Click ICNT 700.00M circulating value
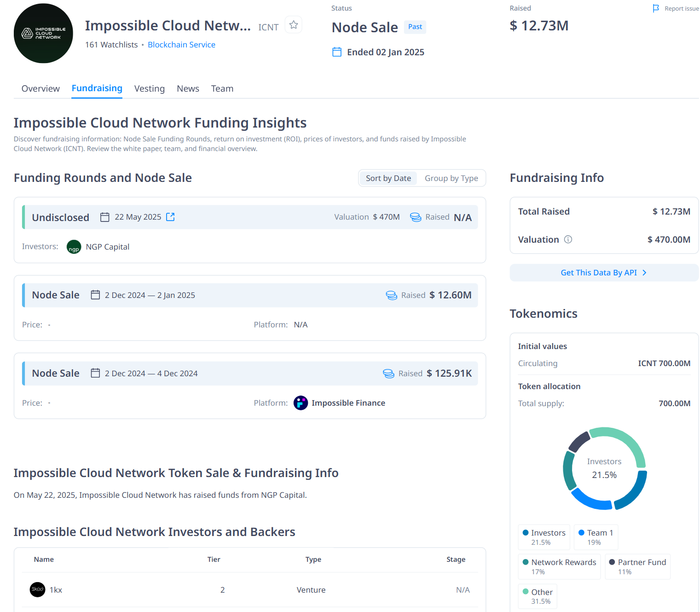Image resolution: width=700 pixels, height=612 pixels. (x=664, y=363)
